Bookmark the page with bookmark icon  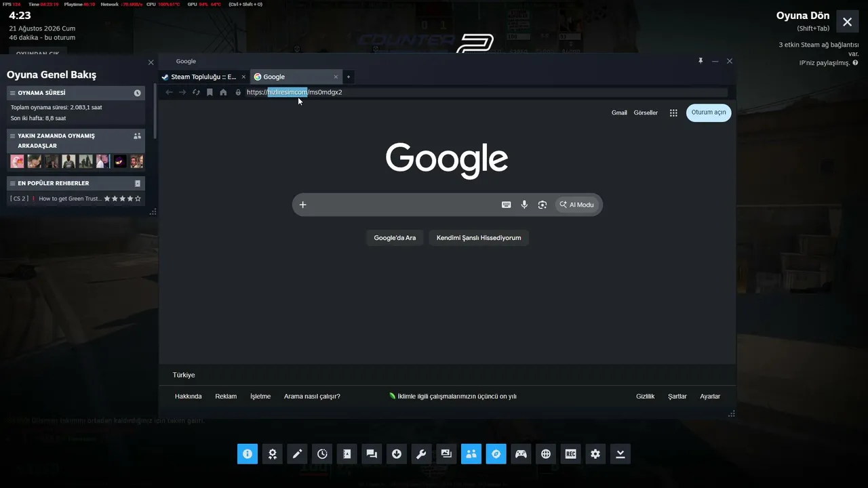[x=210, y=92]
